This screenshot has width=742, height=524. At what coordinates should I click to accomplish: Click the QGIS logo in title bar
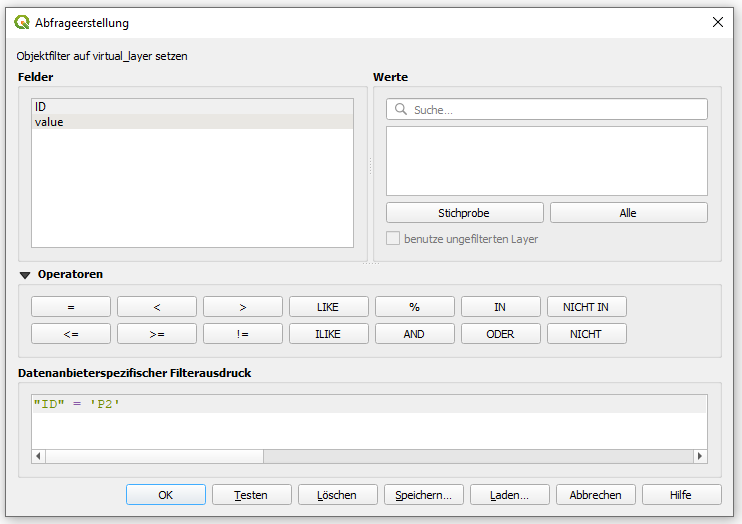point(22,22)
